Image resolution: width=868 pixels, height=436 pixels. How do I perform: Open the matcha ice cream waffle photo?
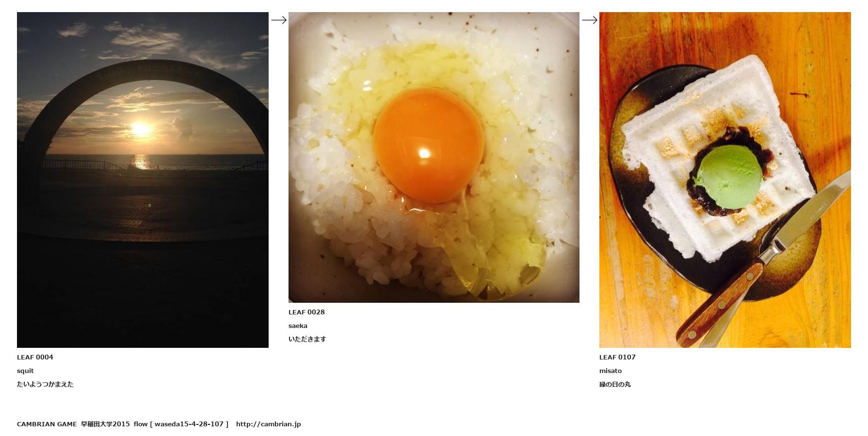point(725,180)
